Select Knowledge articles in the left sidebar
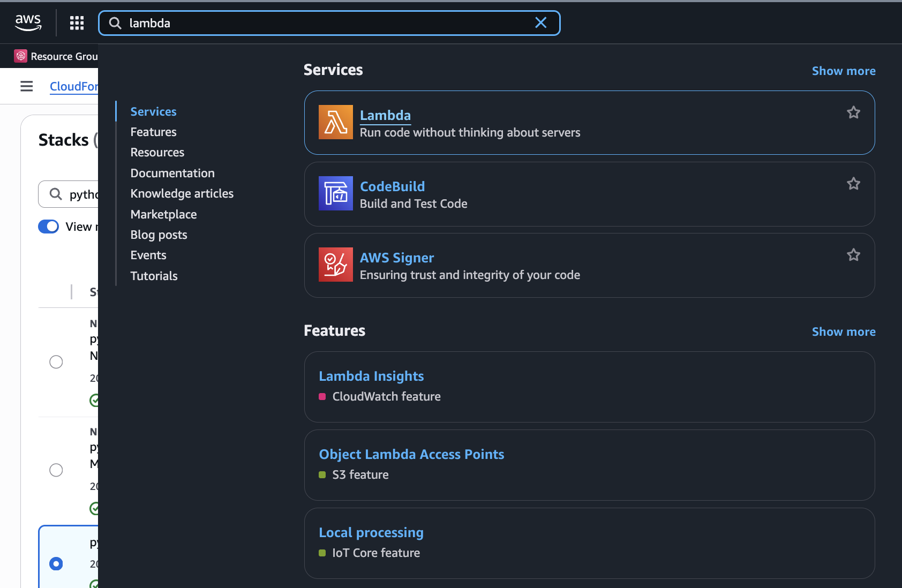The image size is (902, 588). pos(182,193)
